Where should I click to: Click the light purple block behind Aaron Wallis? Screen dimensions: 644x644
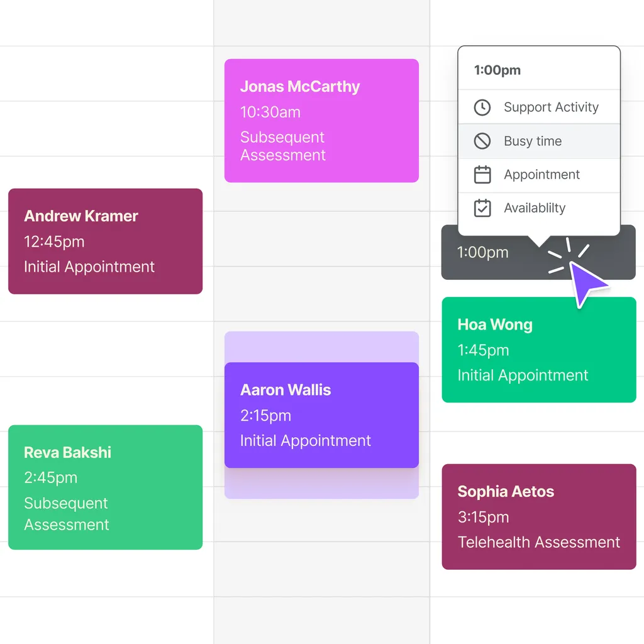321,344
